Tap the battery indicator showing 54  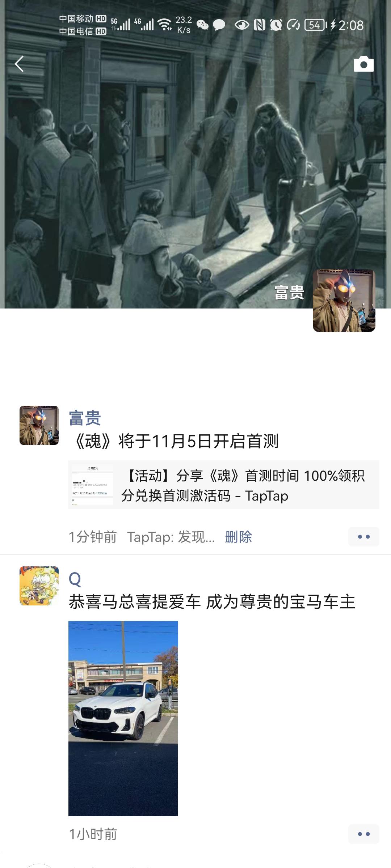click(316, 25)
